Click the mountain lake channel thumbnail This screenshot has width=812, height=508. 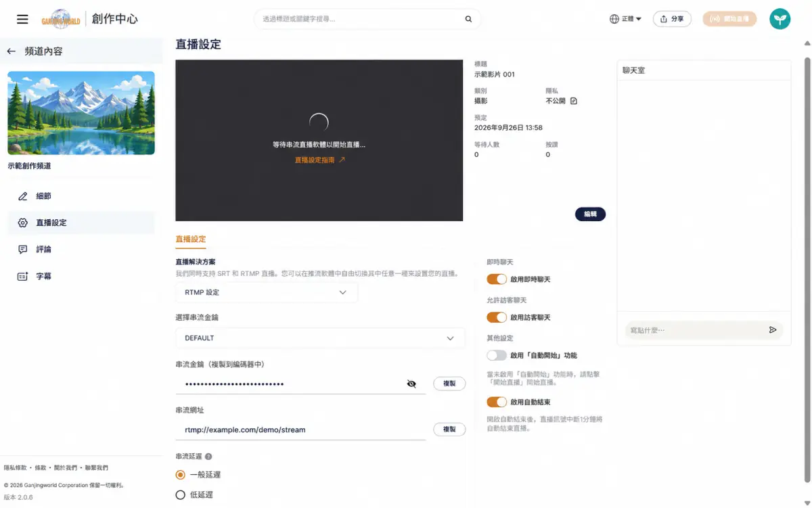click(81, 113)
